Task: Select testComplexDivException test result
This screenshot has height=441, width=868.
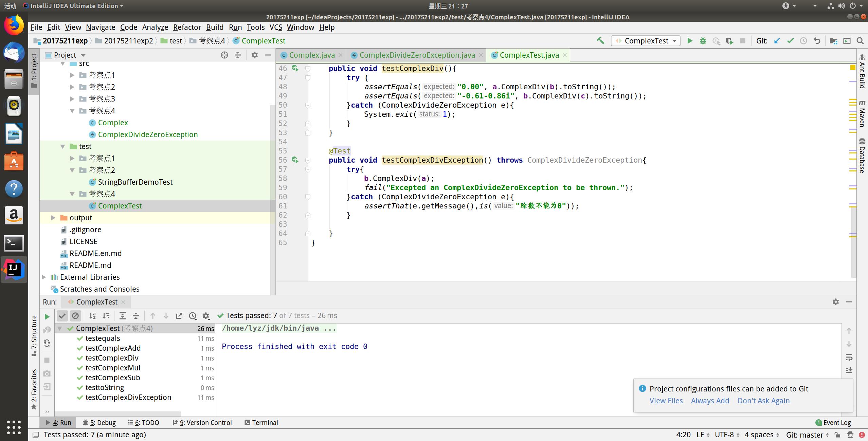Action: tap(128, 397)
